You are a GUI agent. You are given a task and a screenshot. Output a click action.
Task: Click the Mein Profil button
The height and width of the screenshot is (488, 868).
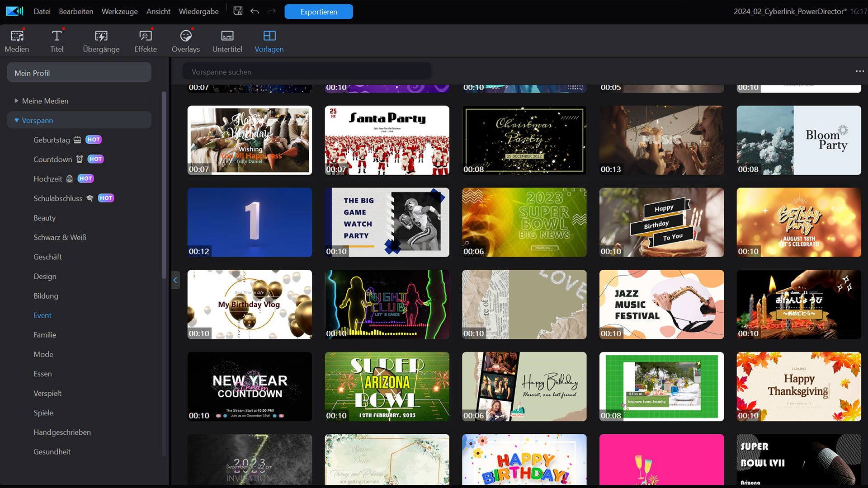pos(79,73)
